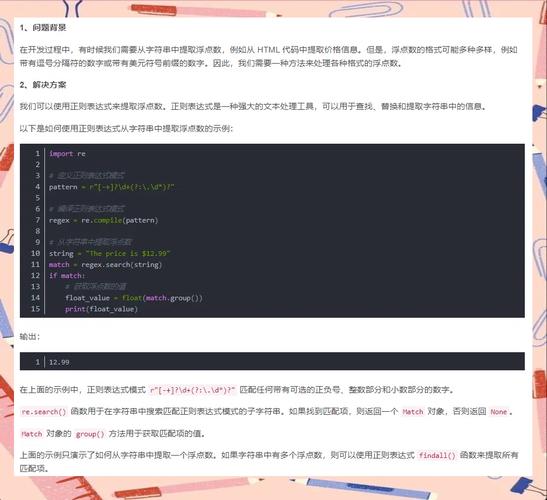The image size is (547, 500).
Task: Click the inline code 'Match' before '对象, 否则返回'
Action: click(x=413, y=412)
